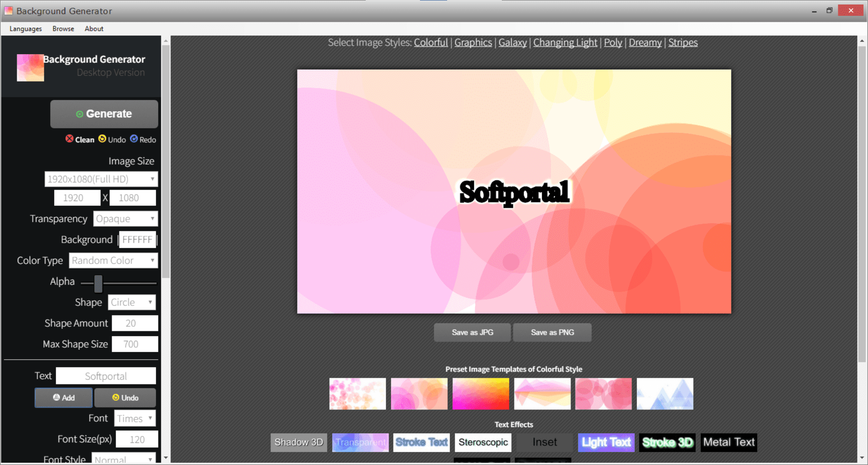The width and height of the screenshot is (868, 465).
Task: Open the Shape dropdown
Action: coord(132,302)
